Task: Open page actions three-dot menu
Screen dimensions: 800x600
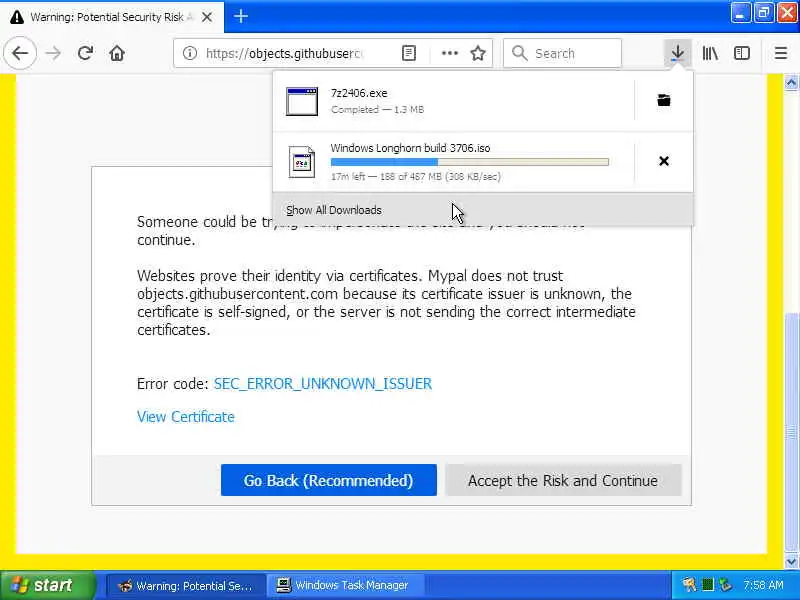Action: [x=449, y=53]
